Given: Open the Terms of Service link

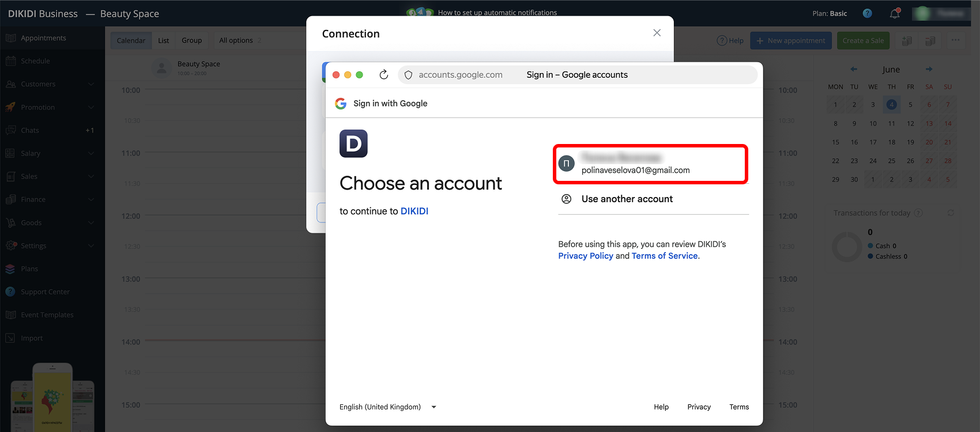Looking at the screenshot, I should (665, 256).
